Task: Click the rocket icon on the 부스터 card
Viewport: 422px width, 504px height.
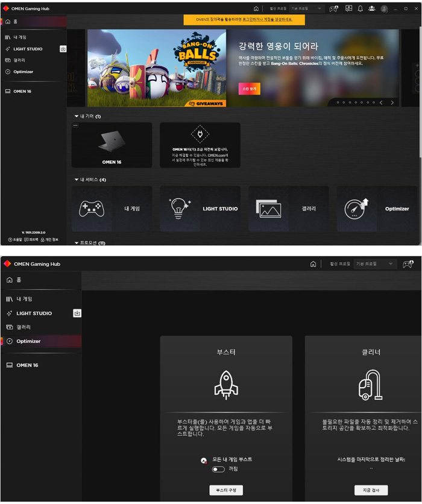Action: 226,385
